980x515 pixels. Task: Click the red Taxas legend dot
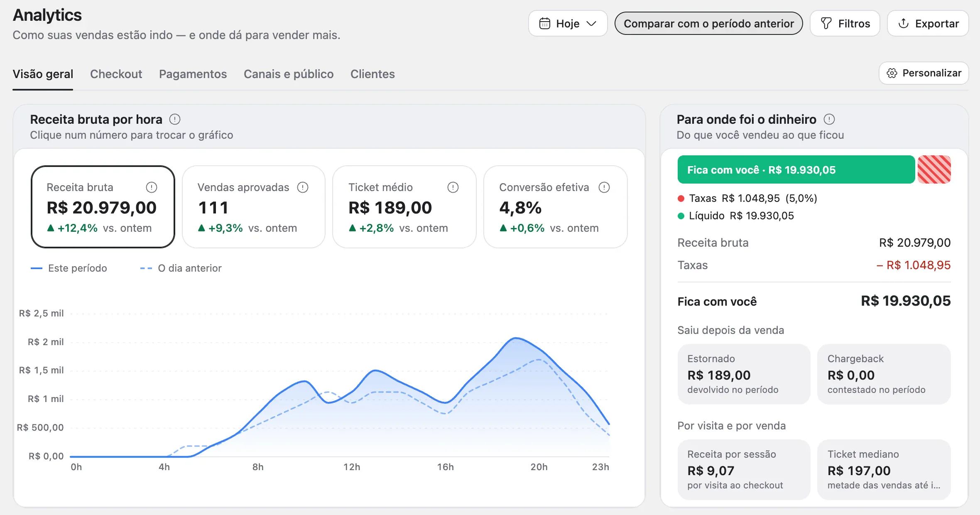point(681,199)
